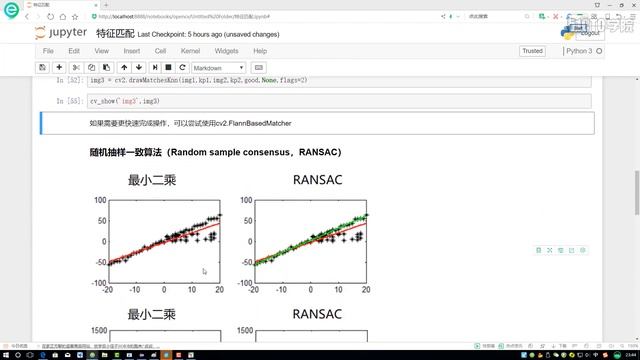Save and checkpoint the notebook

click(x=42, y=67)
